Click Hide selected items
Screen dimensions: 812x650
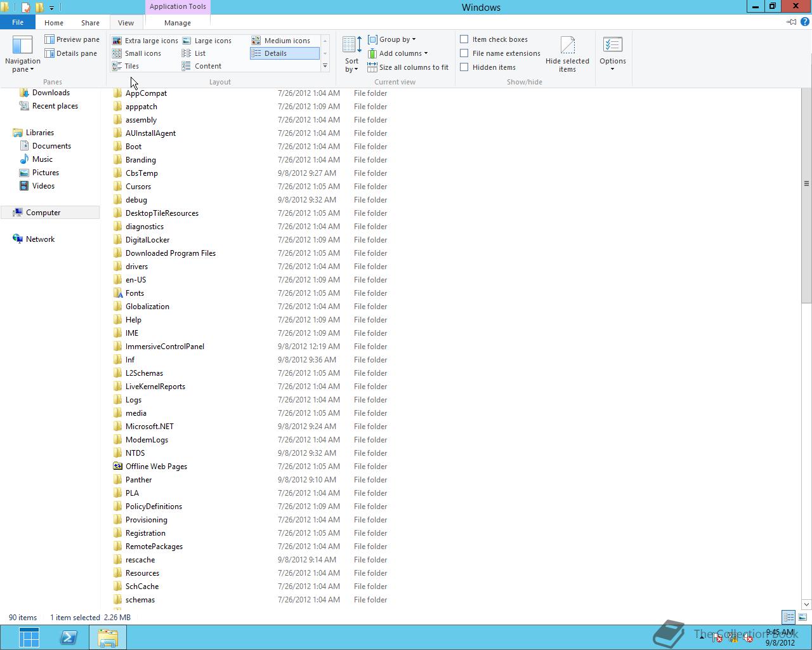(x=567, y=54)
